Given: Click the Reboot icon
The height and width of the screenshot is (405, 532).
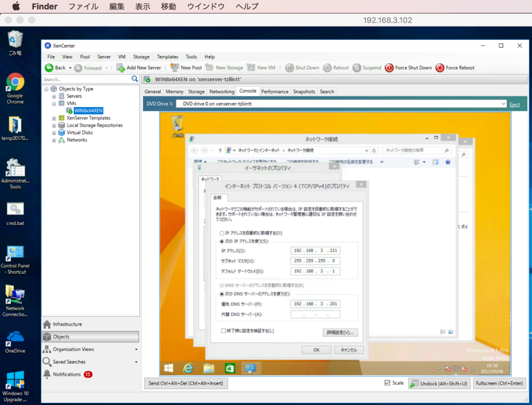Looking at the screenshot, I should 327,68.
